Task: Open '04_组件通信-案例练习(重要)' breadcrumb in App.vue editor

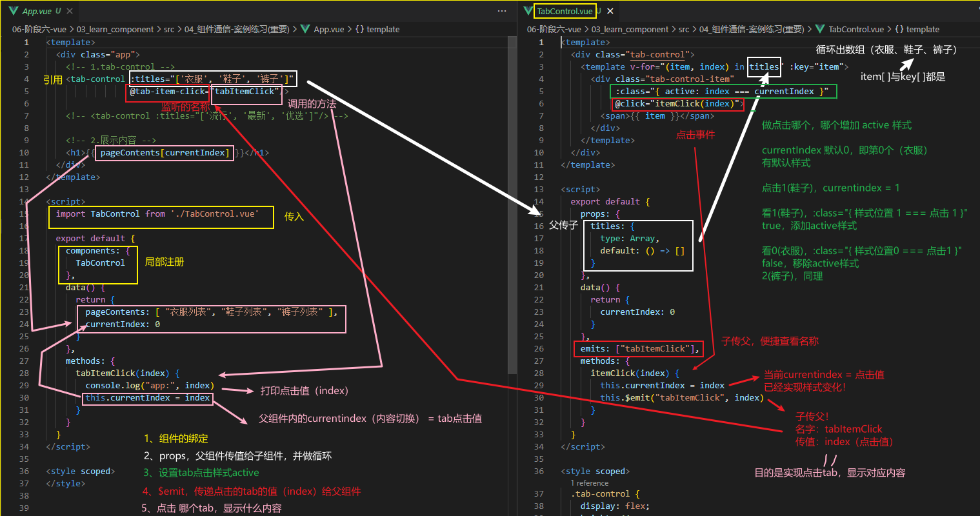Action: pos(237,29)
